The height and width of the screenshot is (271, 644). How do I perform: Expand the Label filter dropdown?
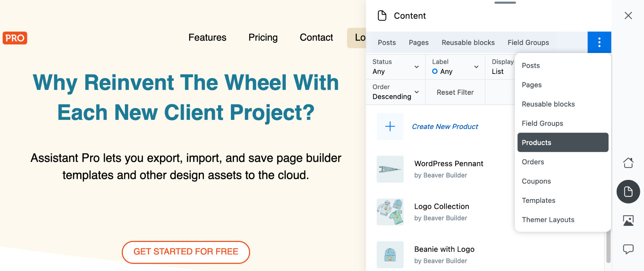(455, 66)
